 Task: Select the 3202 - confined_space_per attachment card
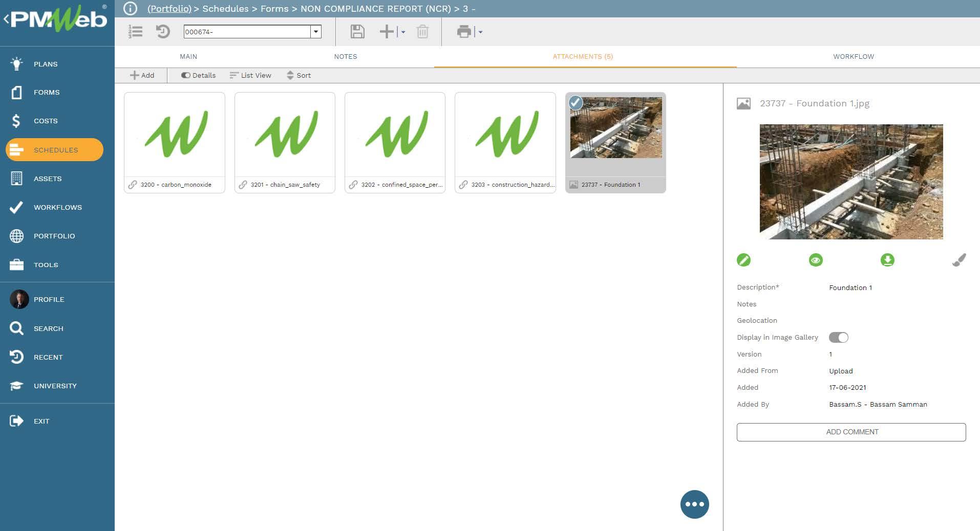[x=395, y=142]
